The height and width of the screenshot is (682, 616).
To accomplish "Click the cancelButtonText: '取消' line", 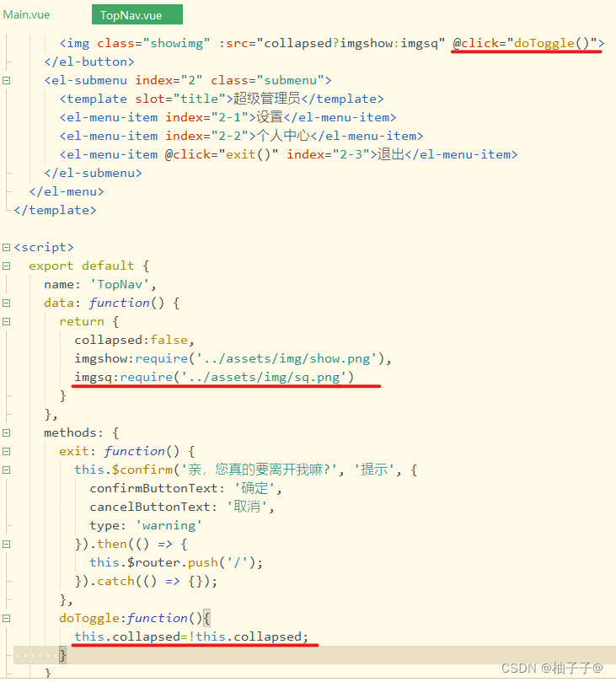I will pyautogui.click(x=182, y=507).
